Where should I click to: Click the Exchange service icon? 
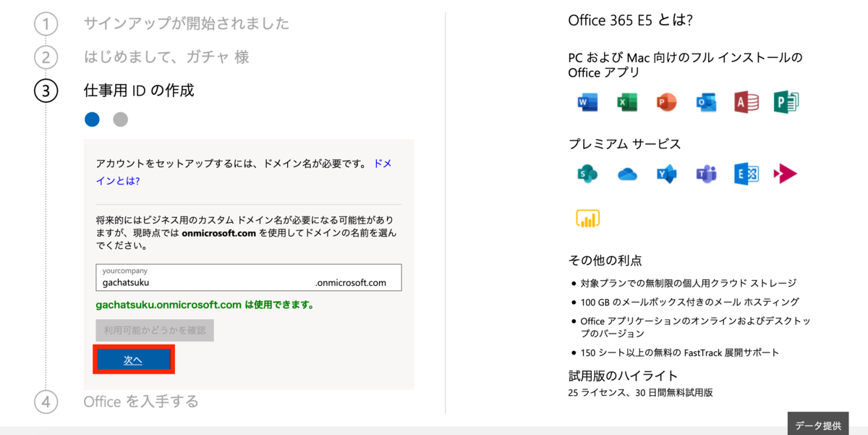click(746, 174)
